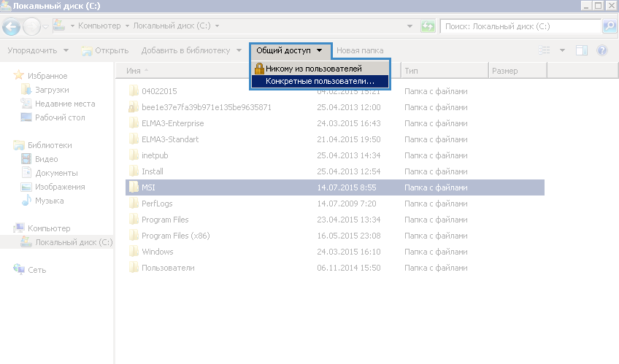Select the Program Files (x86) folder
Screen dimensions: 619x364
tap(176, 236)
